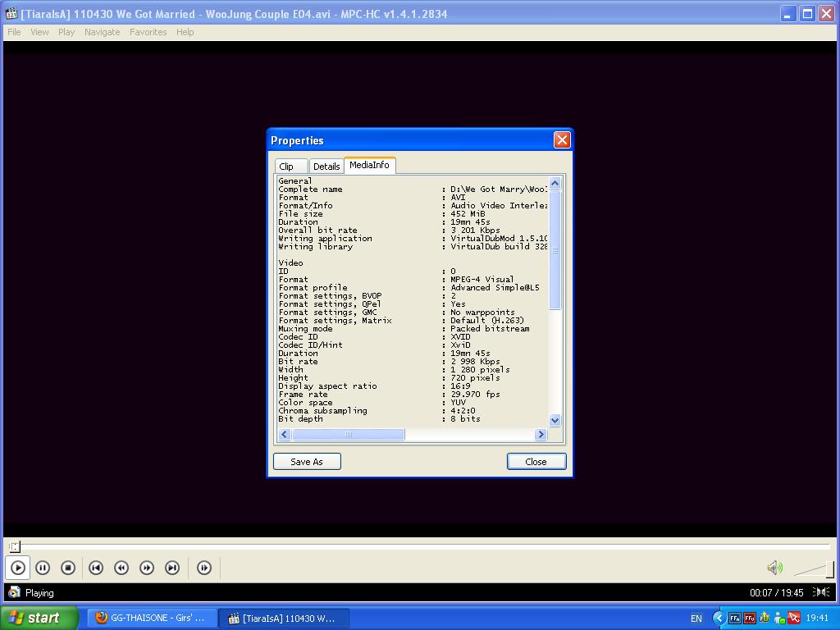Image resolution: width=840 pixels, height=630 pixels.
Task: Click the horizontal scrollbar thumb
Action: (348, 435)
